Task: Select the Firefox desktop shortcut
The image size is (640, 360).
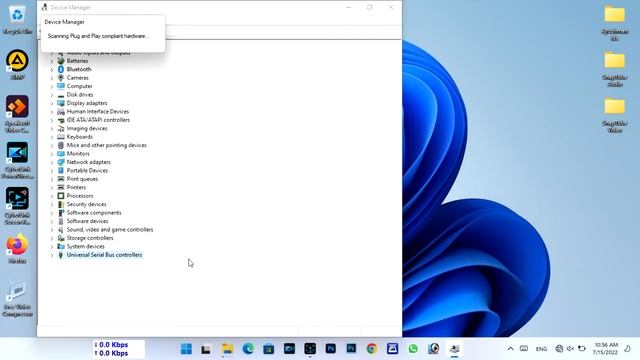Action: [17, 249]
